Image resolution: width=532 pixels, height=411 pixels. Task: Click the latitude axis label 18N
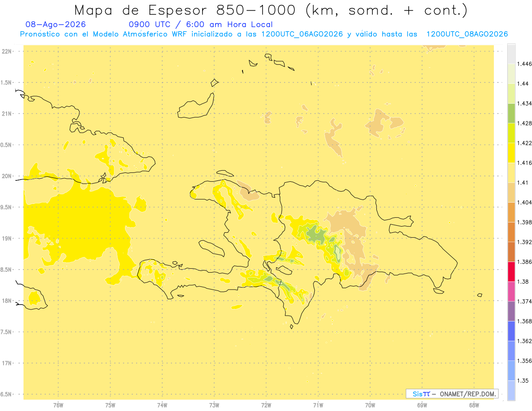8,301
